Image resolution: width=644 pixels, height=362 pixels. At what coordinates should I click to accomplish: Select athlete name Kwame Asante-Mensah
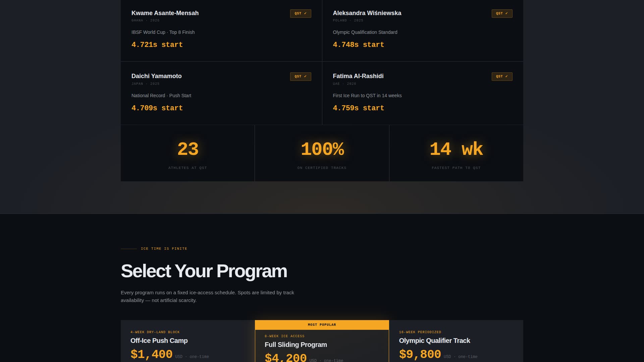click(x=165, y=13)
